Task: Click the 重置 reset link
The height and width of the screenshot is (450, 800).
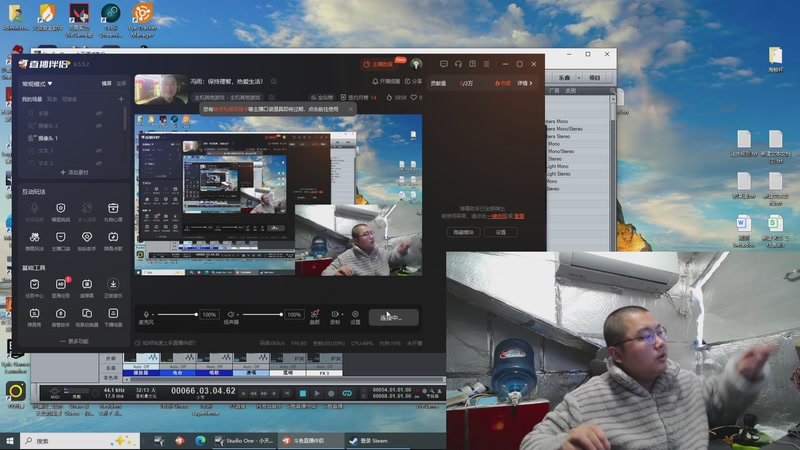Action: 519,216
